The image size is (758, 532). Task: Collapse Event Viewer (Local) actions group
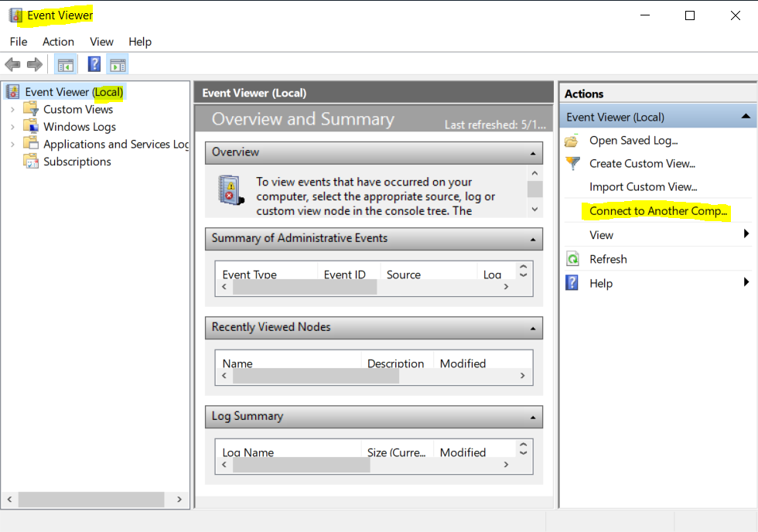pos(746,117)
